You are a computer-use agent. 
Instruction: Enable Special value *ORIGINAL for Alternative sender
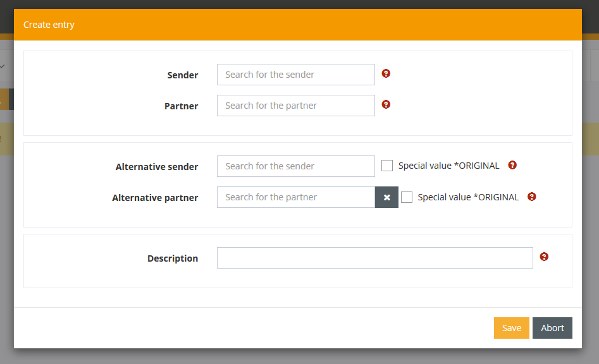coord(387,166)
